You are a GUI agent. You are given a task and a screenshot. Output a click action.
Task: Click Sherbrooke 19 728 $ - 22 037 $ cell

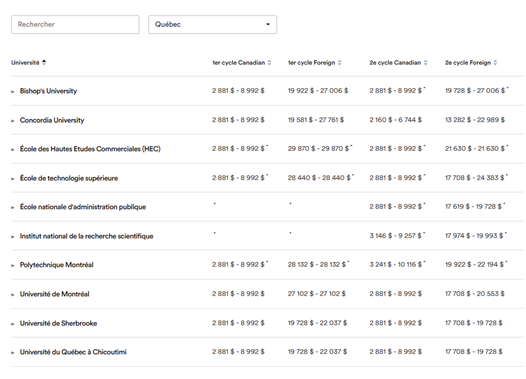click(x=317, y=323)
